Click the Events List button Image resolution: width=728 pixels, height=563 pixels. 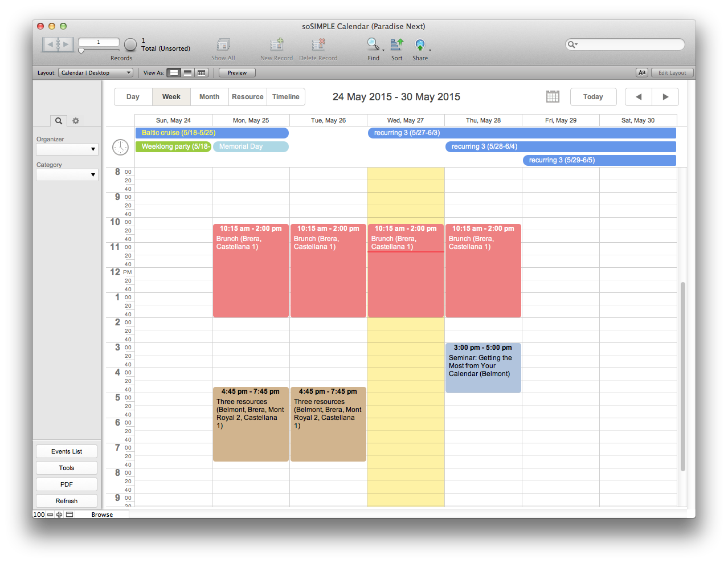tap(67, 451)
